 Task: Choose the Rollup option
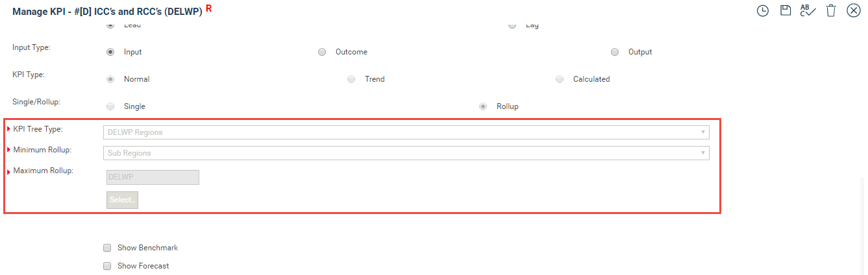[x=482, y=106]
